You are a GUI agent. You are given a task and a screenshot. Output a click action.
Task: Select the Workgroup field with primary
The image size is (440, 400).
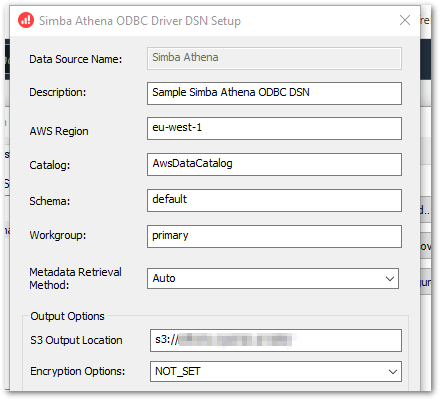[x=274, y=236]
